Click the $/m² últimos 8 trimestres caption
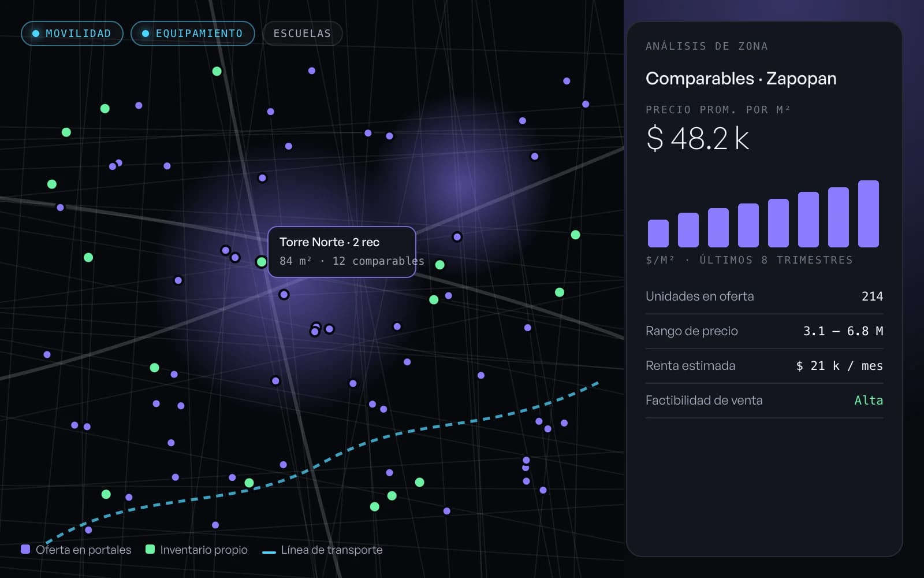924x578 pixels. [749, 260]
